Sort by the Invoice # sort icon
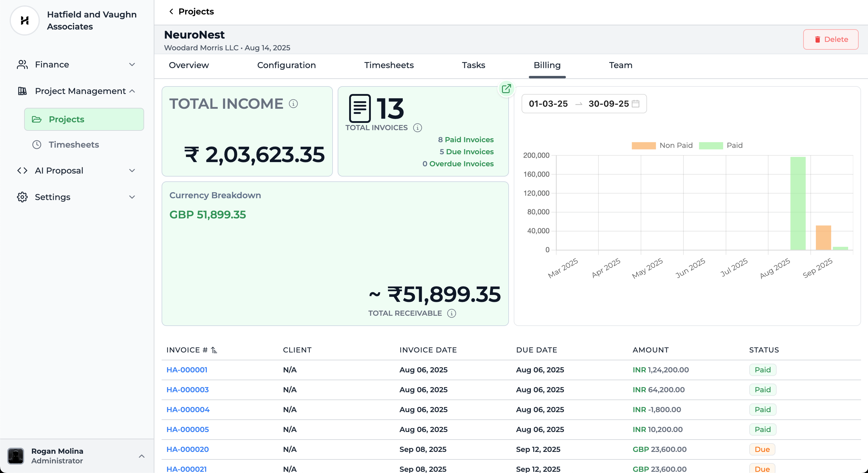 214,350
